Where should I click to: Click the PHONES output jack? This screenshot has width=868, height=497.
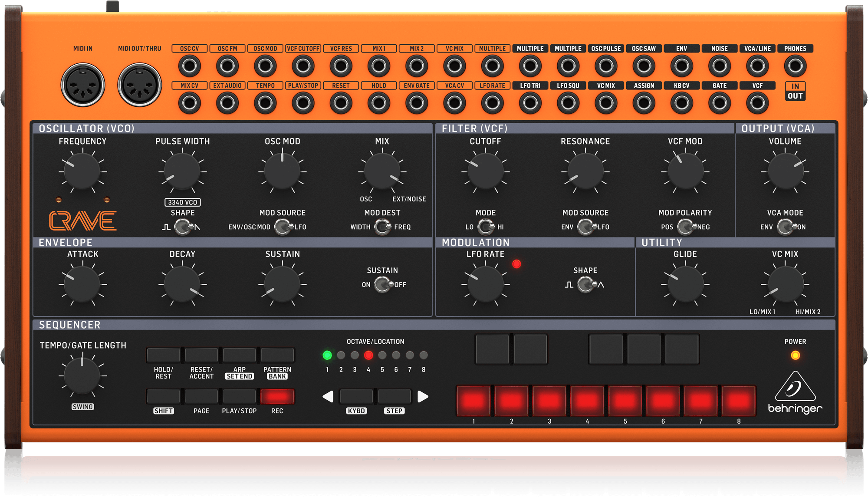(795, 66)
